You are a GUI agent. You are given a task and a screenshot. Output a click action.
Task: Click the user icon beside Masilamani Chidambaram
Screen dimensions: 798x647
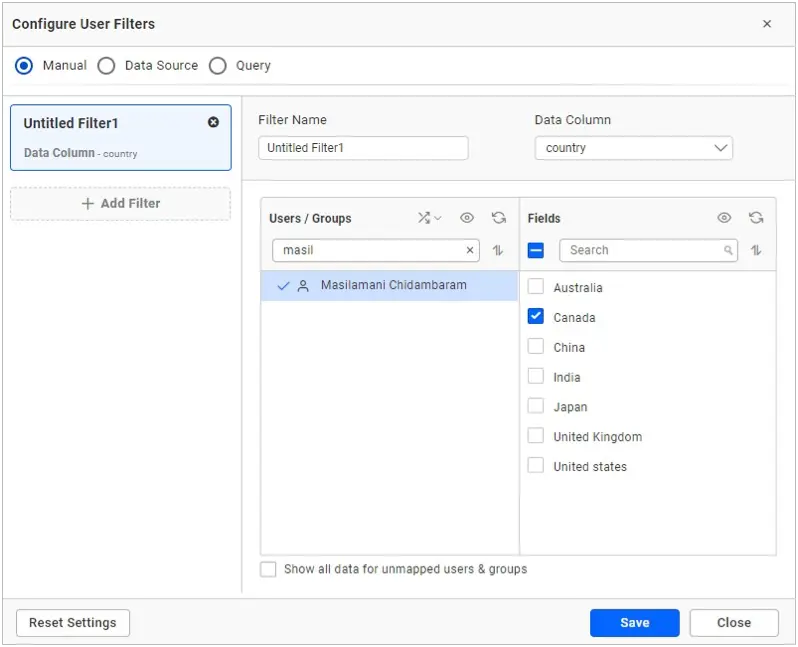[303, 286]
